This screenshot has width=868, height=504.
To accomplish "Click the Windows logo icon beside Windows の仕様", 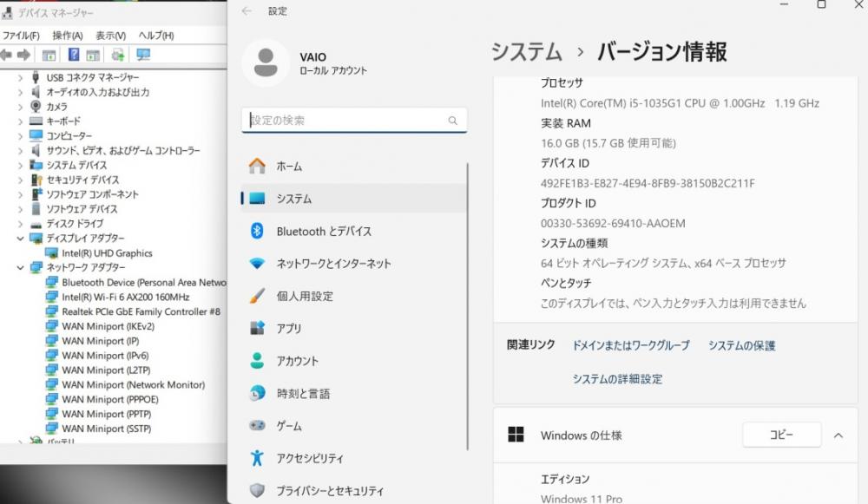I will 516,435.
